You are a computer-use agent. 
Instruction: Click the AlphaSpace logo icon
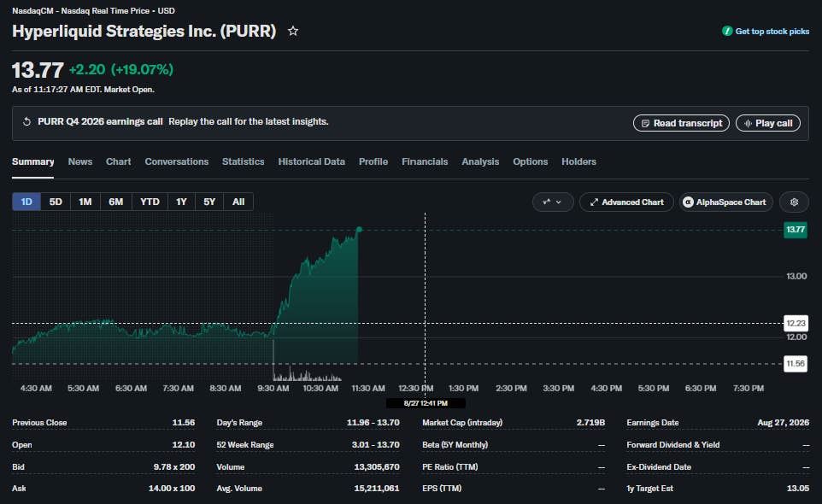point(688,202)
